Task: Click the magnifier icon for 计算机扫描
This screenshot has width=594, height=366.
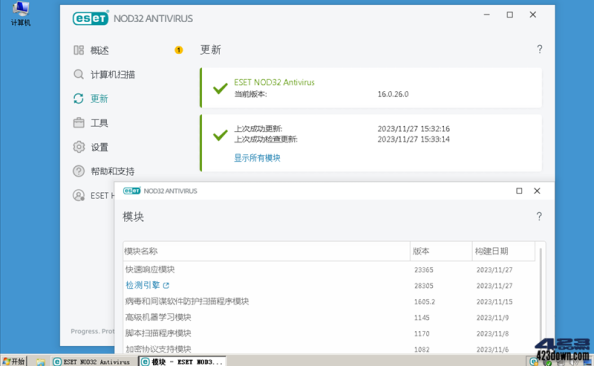Action: pyautogui.click(x=78, y=74)
